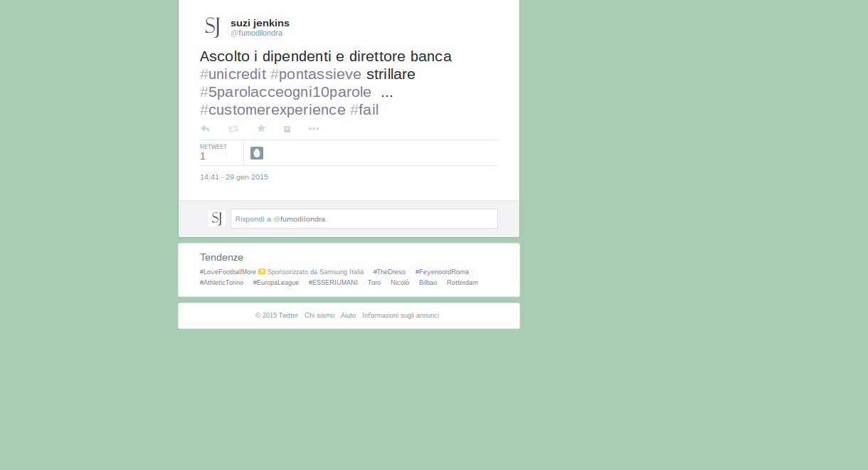Focus the 'Rispondi a @fumodilondra' reply field
Image resolution: width=868 pixels, height=470 pixels.
(364, 219)
